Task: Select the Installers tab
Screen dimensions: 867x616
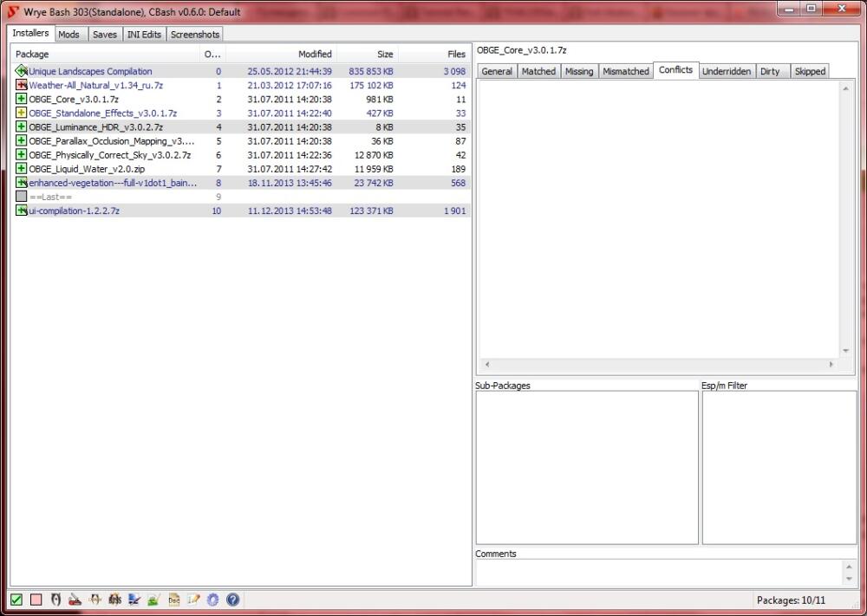Action: 30,33
